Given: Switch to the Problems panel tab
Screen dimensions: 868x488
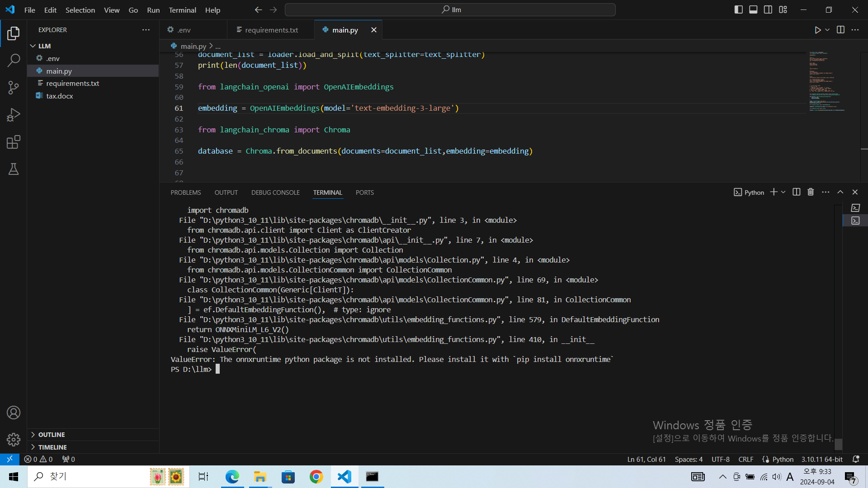Looking at the screenshot, I should (x=185, y=192).
